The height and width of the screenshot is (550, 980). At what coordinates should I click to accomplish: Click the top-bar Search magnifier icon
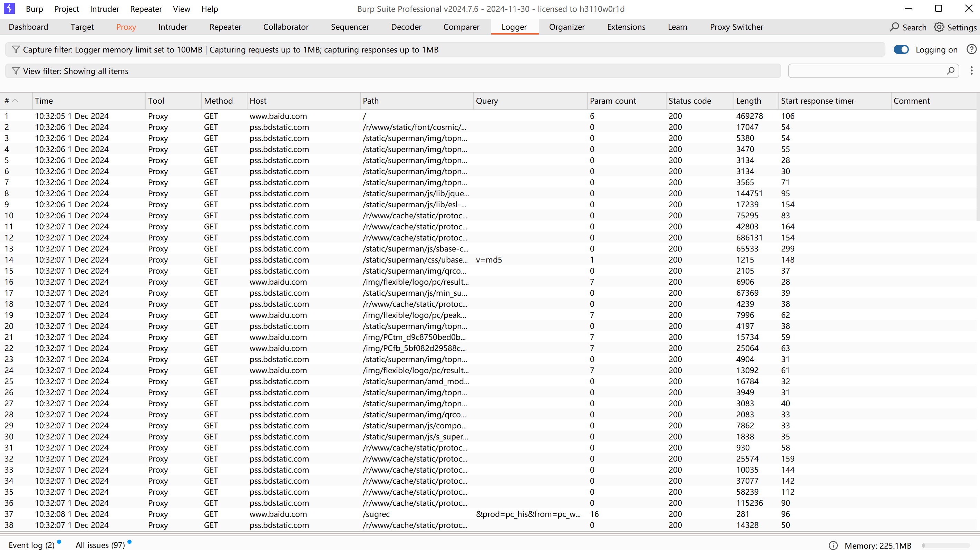coord(894,27)
